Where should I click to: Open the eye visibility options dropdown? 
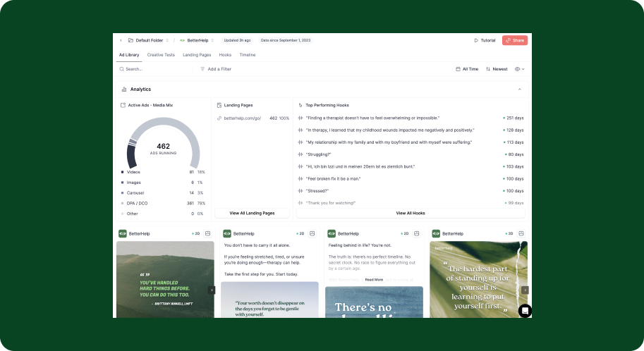520,69
